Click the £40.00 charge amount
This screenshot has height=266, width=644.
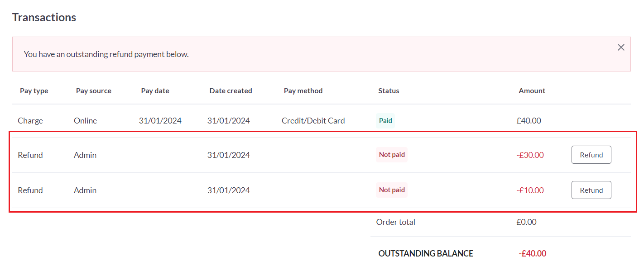[529, 121]
